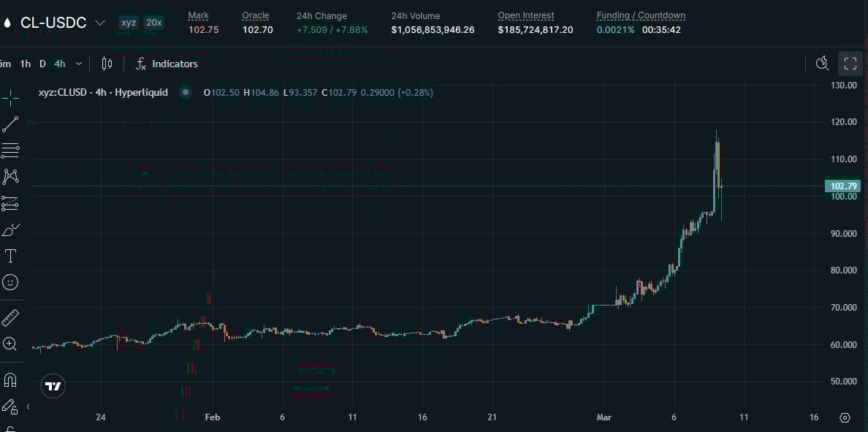The width and height of the screenshot is (868, 432).
Task: Click the 24h Volume value $1,056,853,946.26
Action: coord(433,30)
